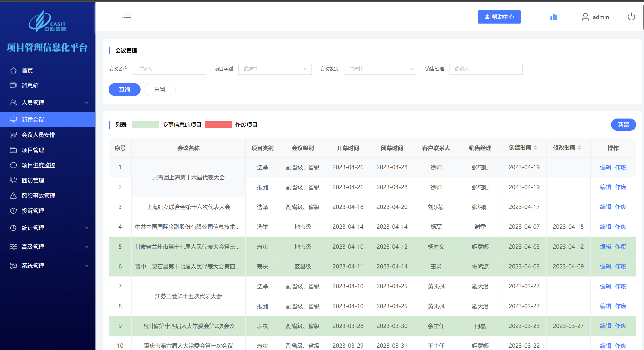
Task: Click the CASIT logo in the sidebar
Action: click(x=47, y=21)
